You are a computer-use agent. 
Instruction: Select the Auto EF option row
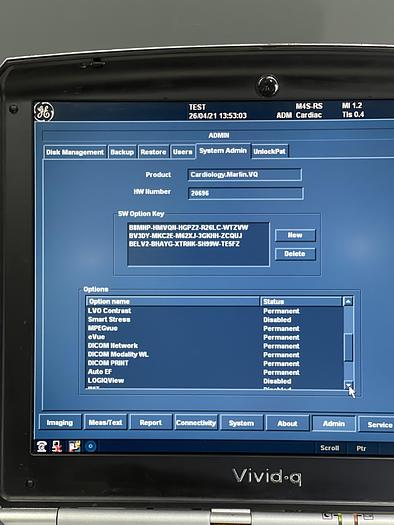214,372
